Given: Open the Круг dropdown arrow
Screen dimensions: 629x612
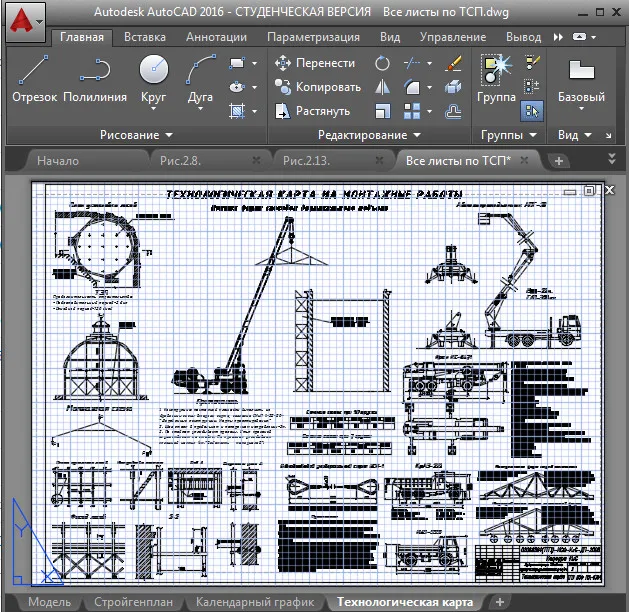Looking at the screenshot, I should click(x=154, y=108).
